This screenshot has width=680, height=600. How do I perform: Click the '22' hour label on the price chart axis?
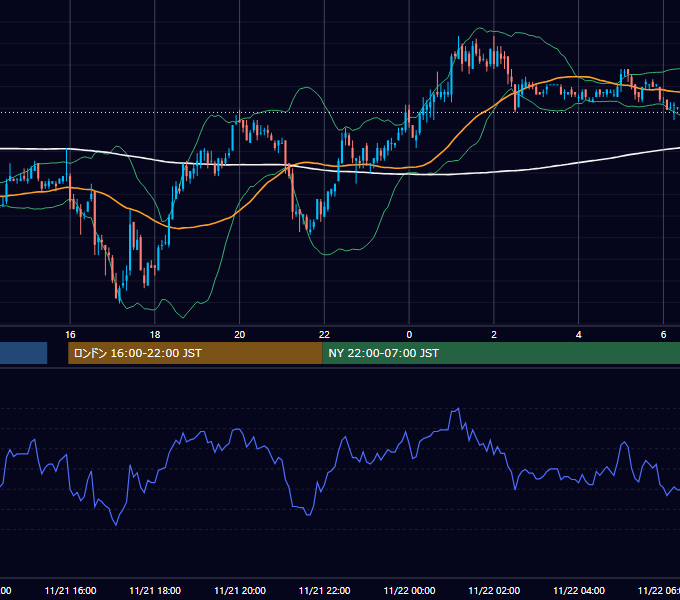point(324,335)
